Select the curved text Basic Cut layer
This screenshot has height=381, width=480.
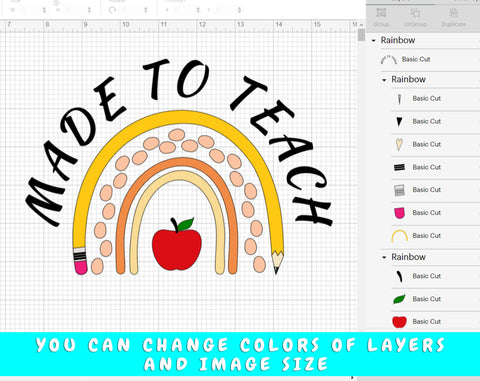click(x=430, y=60)
